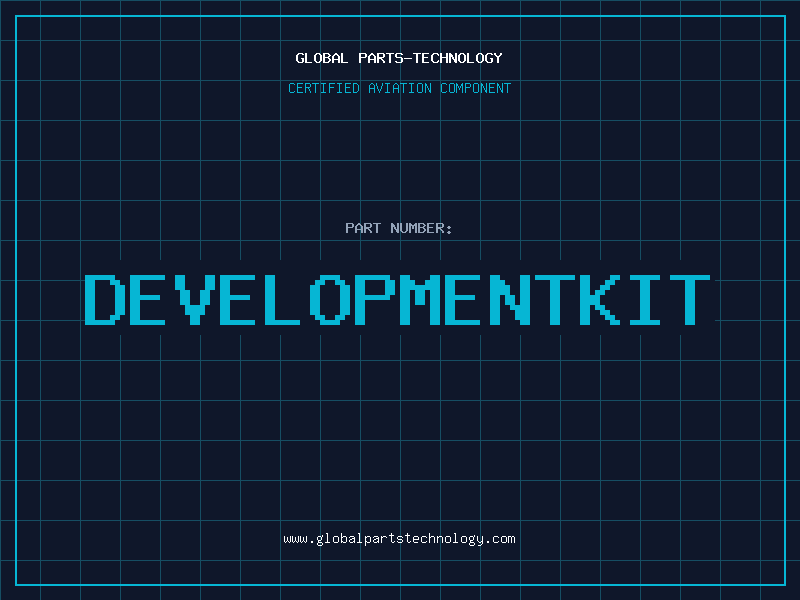800x600 pixels.
Task: Select the CERTIFIED AVIATION COMPONENT subtitle
Action: pyautogui.click(x=399, y=88)
